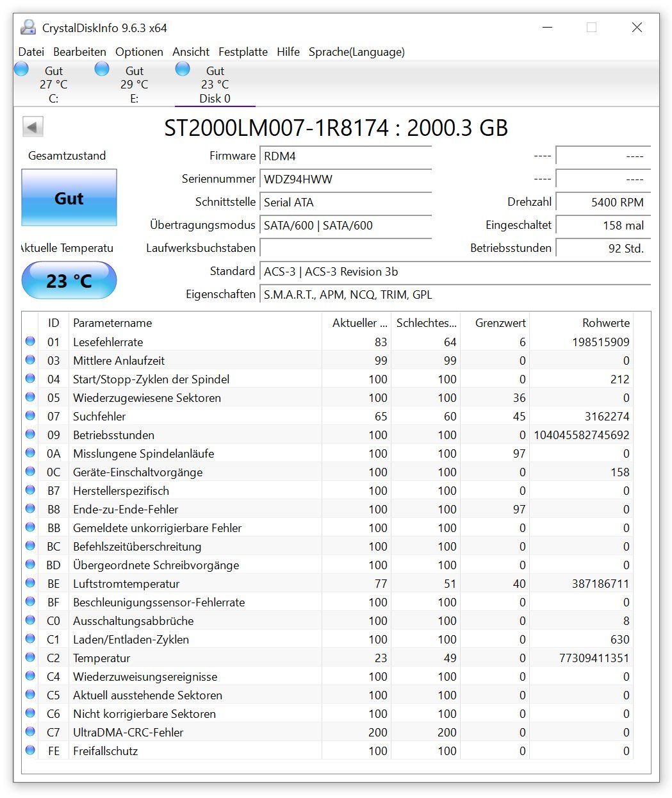Click status dot of Geräte-Einschaltvorgänge row
The image size is (672, 798).
[30, 472]
